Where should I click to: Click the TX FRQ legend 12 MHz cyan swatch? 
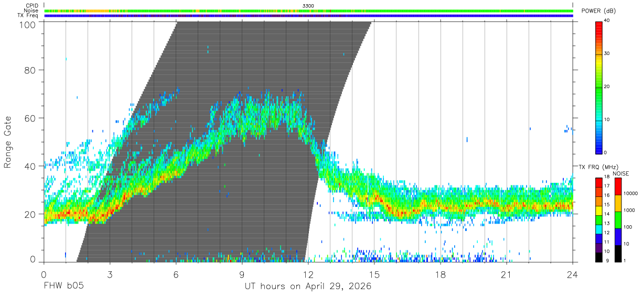point(598,229)
